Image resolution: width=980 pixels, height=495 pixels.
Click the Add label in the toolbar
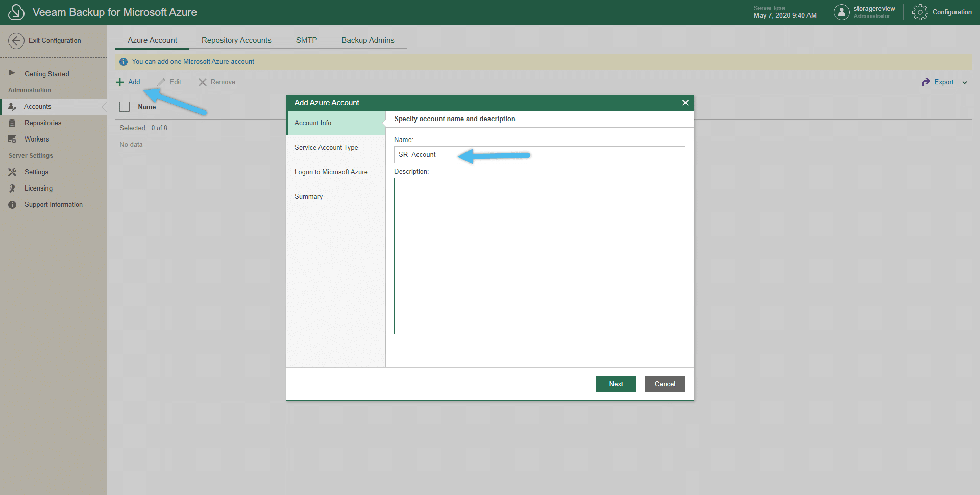[134, 82]
